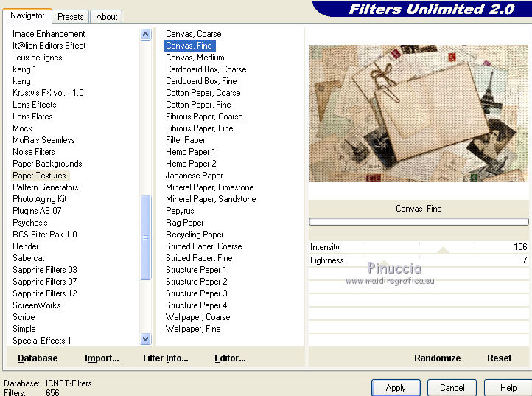
Task: Select Krusty's FX vol. I 1.0
Action: click(x=48, y=93)
